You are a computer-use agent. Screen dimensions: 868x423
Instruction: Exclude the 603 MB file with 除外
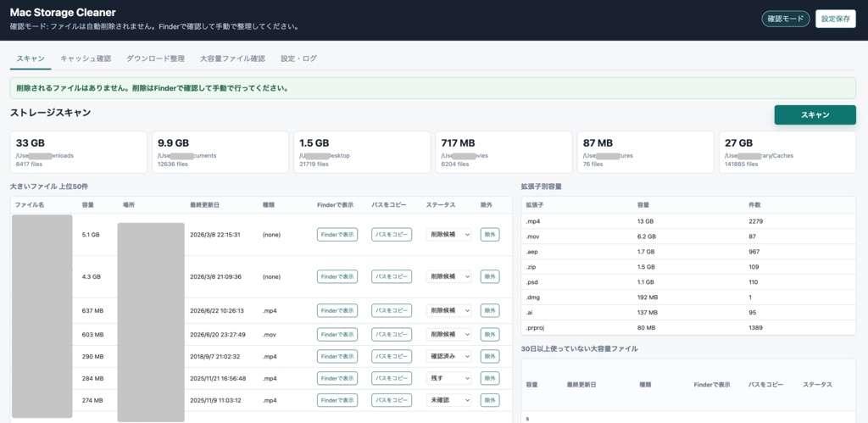click(490, 334)
